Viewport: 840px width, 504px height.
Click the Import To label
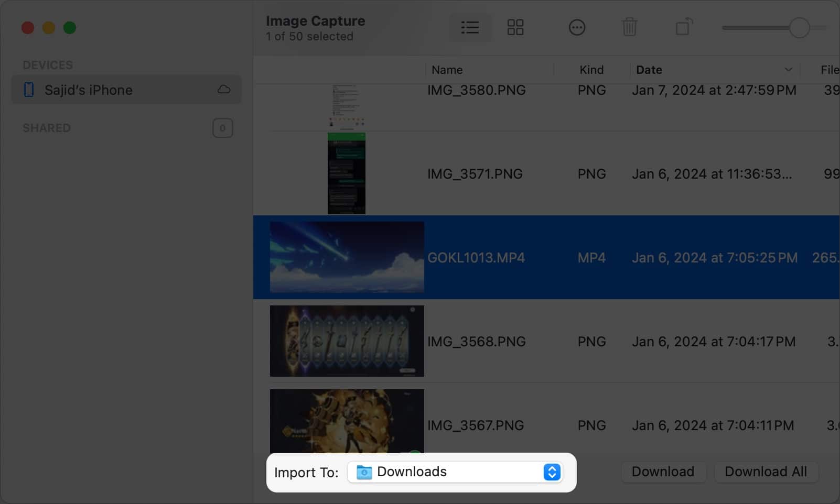(x=306, y=473)
